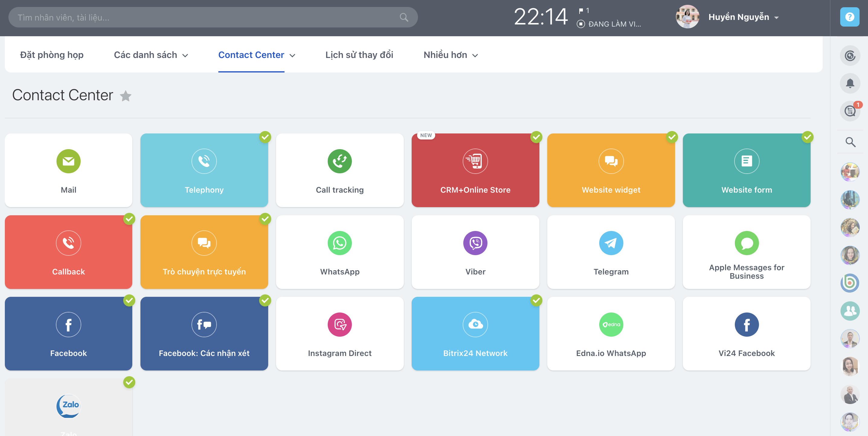Open the help question mark button
The image size is (868, 436).
pos(850,17)
